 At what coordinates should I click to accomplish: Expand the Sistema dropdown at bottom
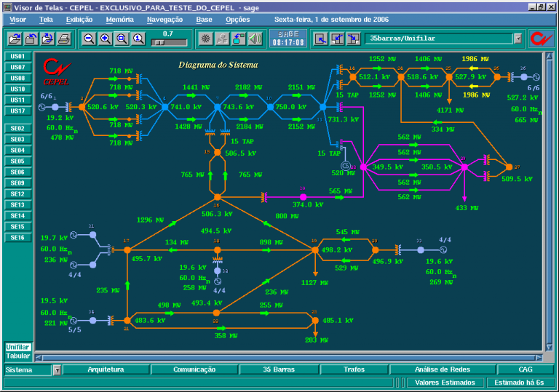point(57,369)
